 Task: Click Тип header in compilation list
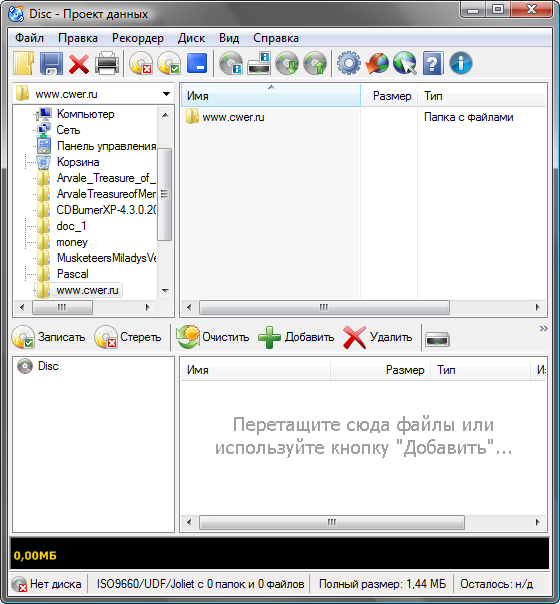pyautogui.click(x=480, y=370)
